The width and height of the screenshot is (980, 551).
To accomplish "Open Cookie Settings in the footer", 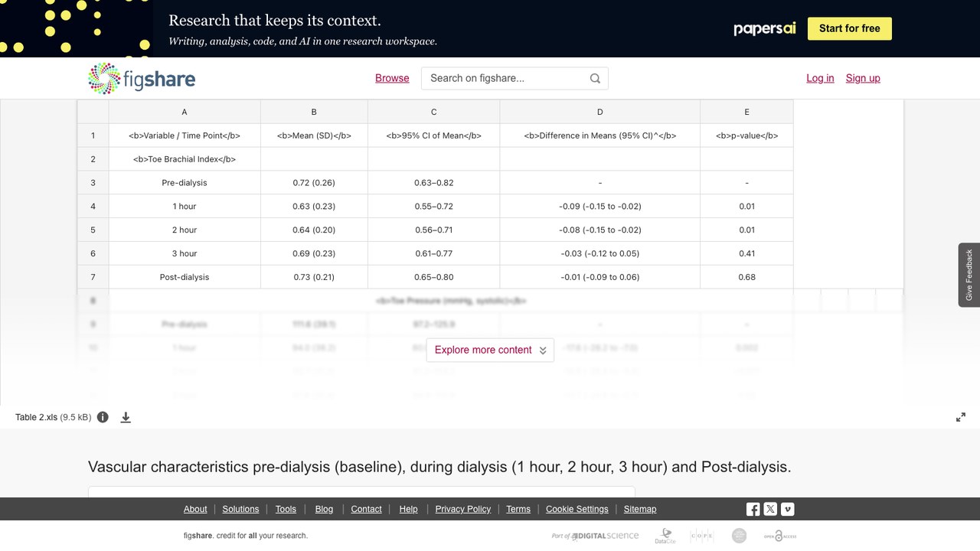I will [x=577, y=509].
